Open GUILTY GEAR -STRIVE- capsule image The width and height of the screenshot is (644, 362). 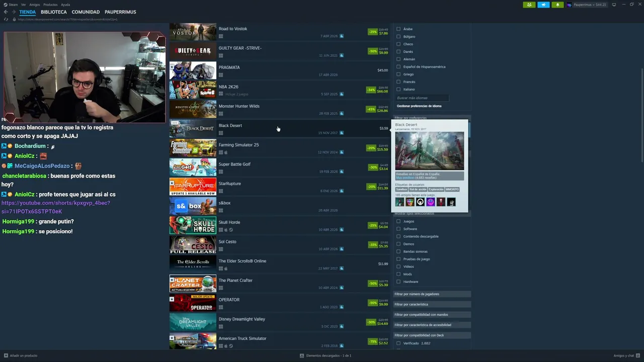coord(193,51)
